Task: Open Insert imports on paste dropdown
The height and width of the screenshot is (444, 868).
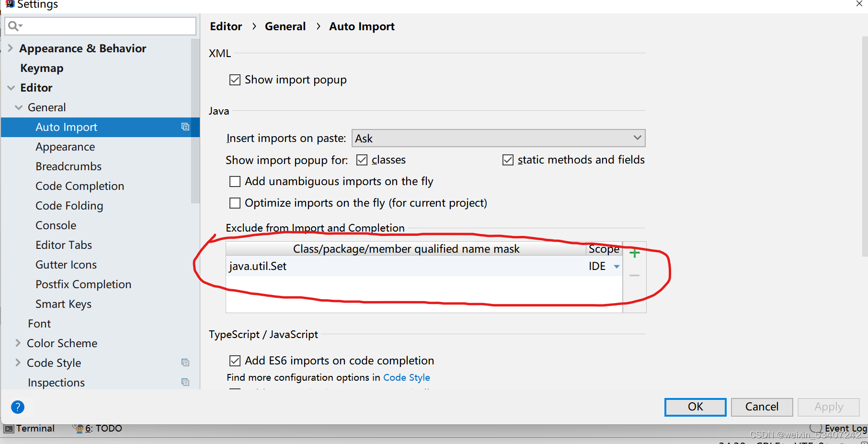Action: tap(499, 138)
